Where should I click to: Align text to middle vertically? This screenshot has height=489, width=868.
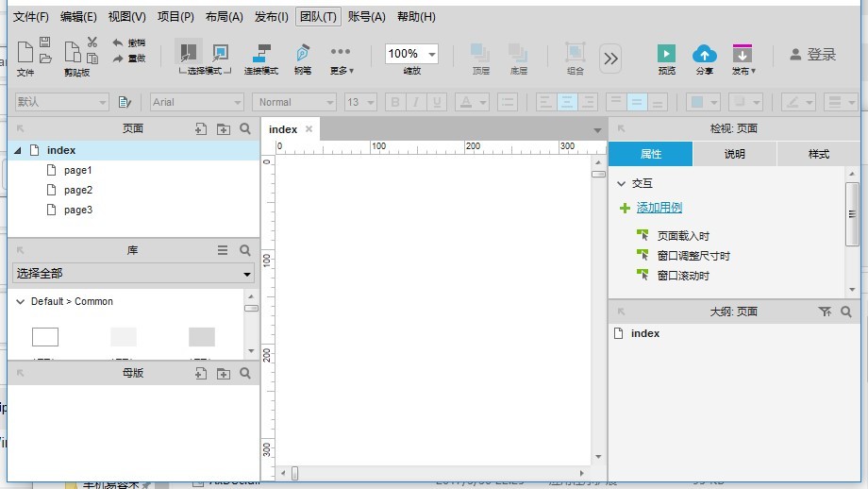[x=637, y=102]
